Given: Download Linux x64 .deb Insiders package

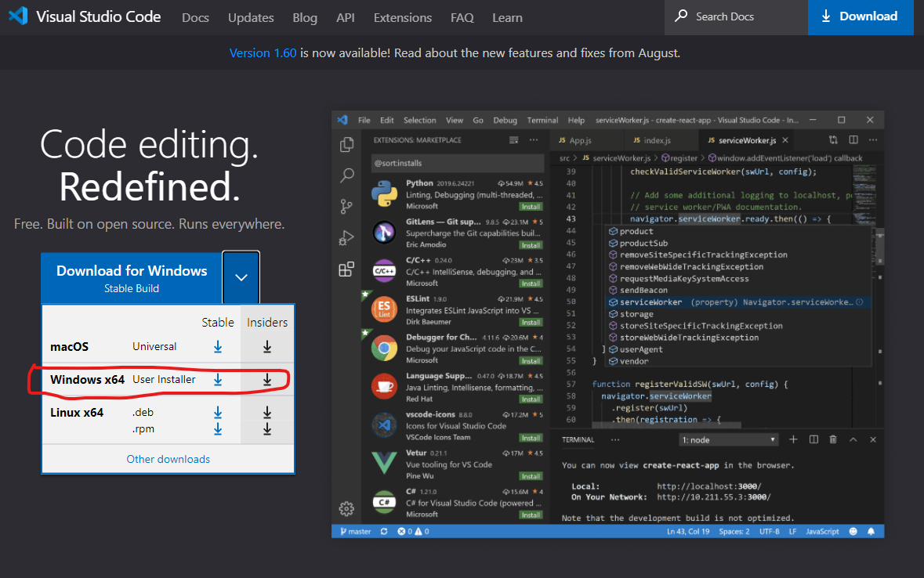Looking at the screenshot, I should (x=267, y=413).
